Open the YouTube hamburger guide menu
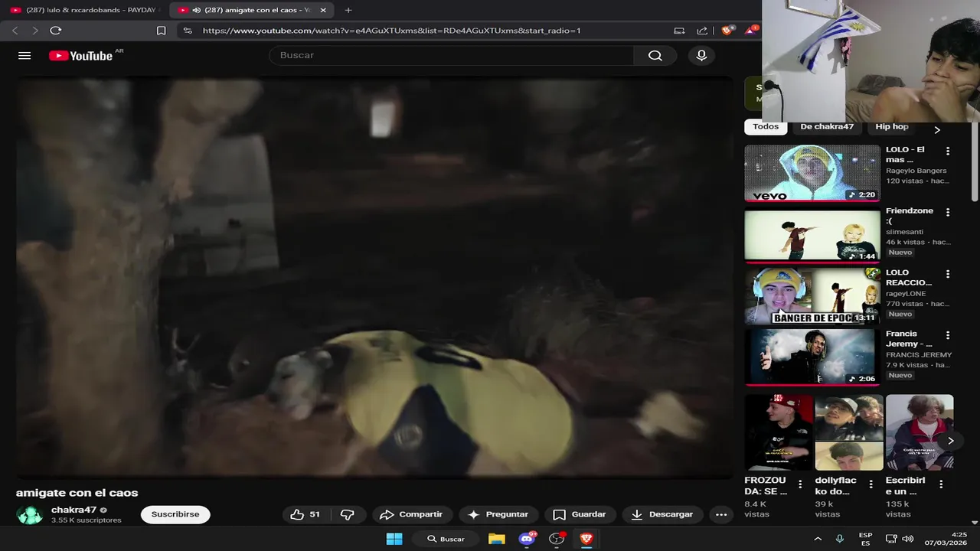This screenshot has height=551, width=980. pos(24,55)
